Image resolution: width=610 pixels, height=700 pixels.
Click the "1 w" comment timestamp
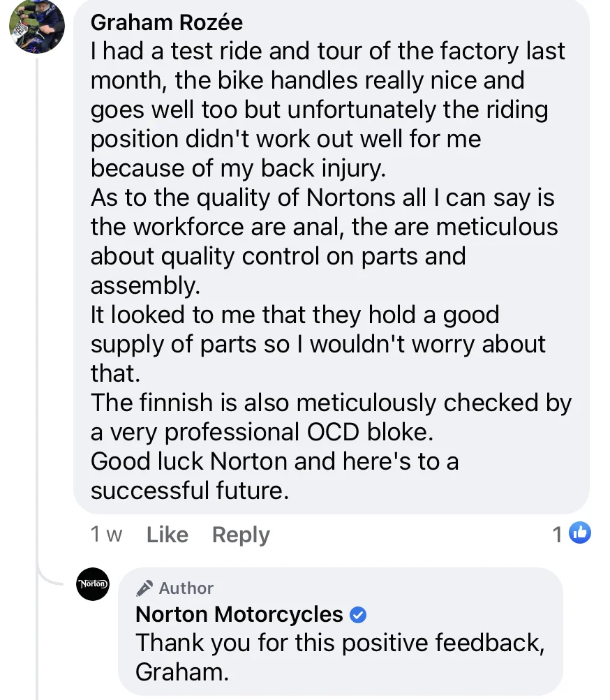[106, 535]
